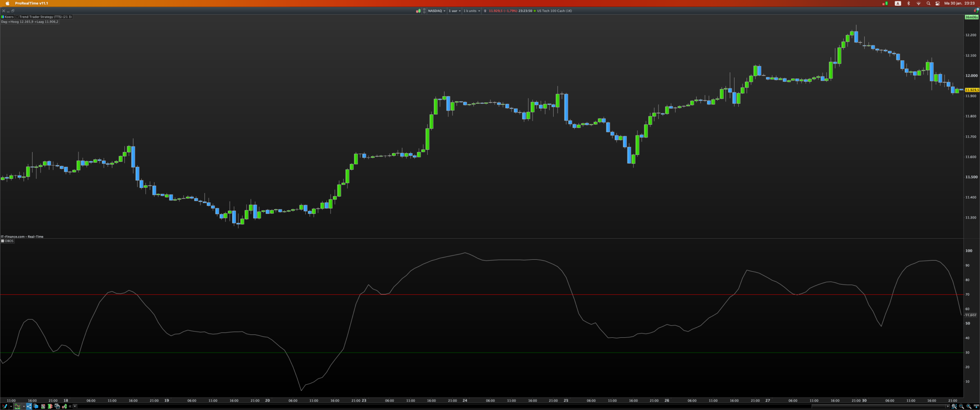Viewport: 980px width, 410px height.
Task: Click the green market status dot
Action: (535, 11)
